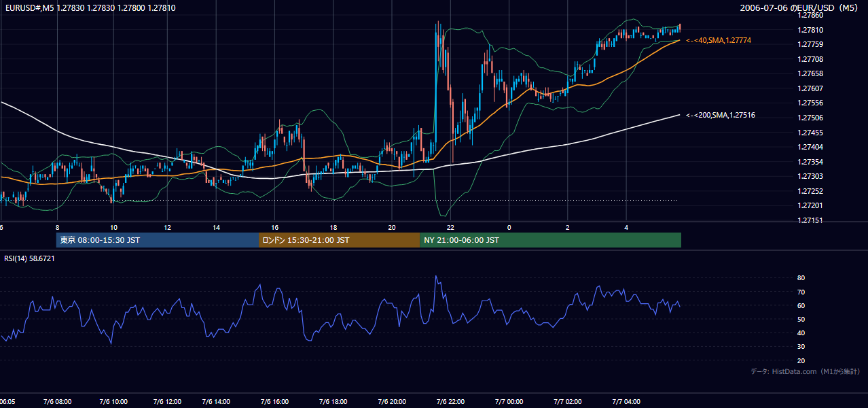This screenshot has width=868, height=408.
Task: Click the 7/6 14:00 bottom time label
Action: tap(216, 402)
